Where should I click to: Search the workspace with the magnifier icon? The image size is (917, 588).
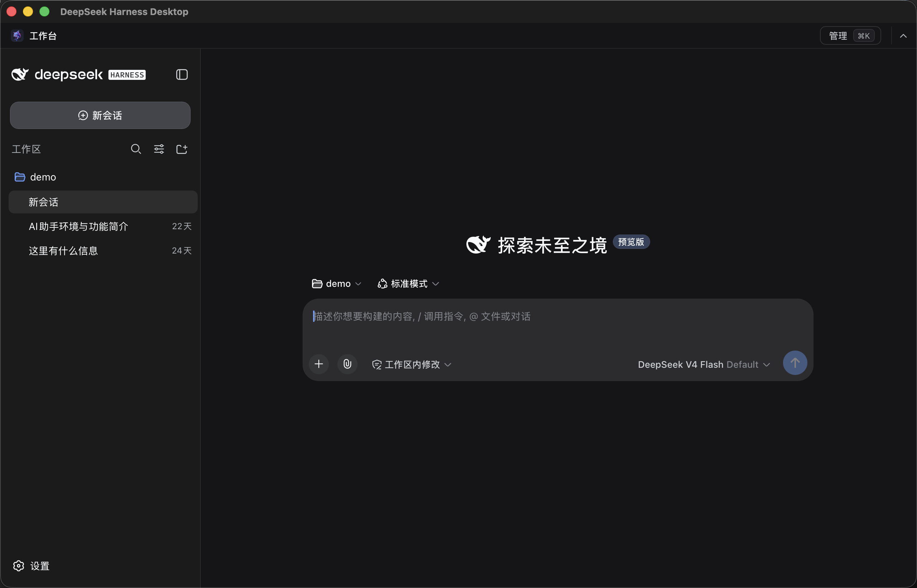pos(136,149)
